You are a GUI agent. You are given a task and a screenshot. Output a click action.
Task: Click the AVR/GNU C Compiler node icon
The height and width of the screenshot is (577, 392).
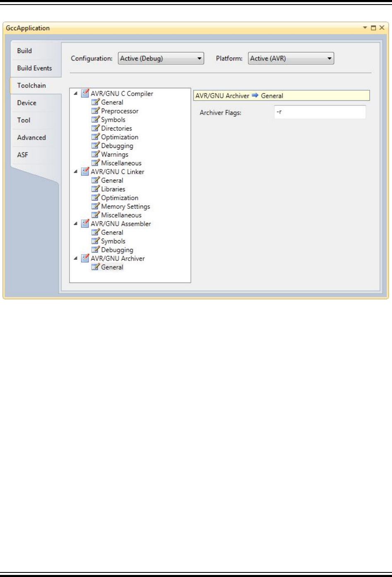85,93
